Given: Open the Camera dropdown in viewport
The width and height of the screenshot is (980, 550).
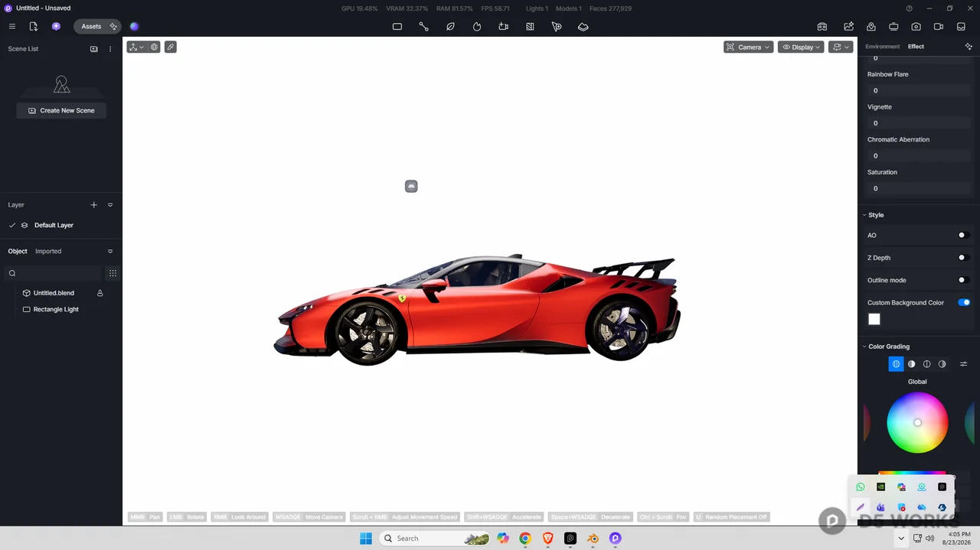Looking at the screenshot, I should [x=749, y=47].
